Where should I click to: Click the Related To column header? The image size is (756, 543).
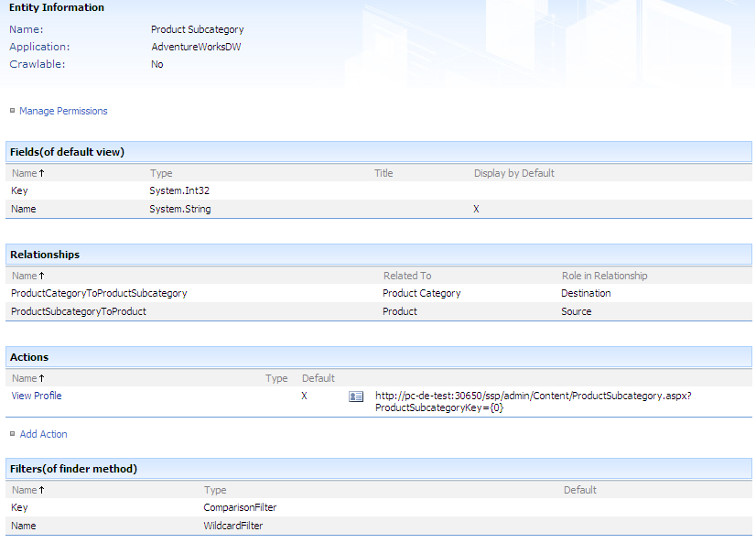pos(407,276)
